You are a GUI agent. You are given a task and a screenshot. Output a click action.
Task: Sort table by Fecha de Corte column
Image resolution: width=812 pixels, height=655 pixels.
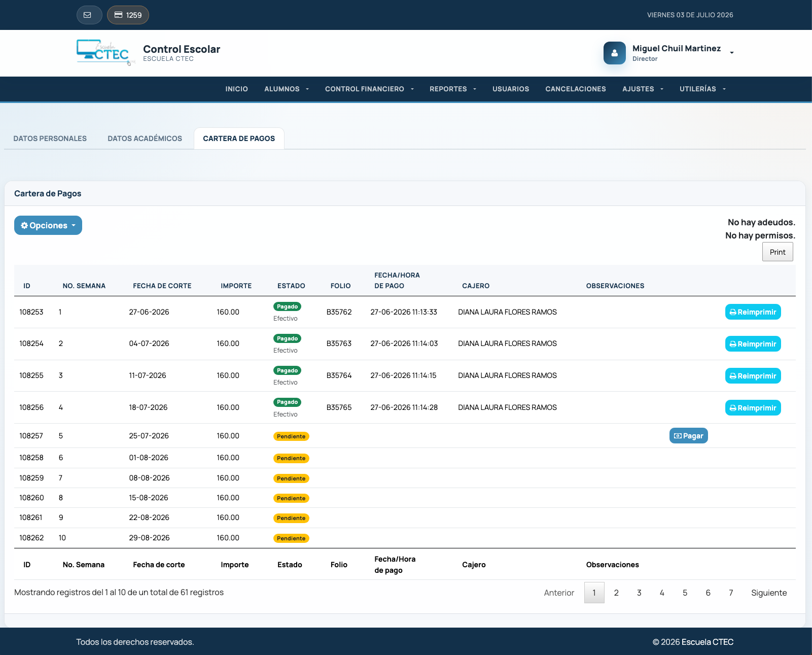pyautogui.click(x=162, y=286)
